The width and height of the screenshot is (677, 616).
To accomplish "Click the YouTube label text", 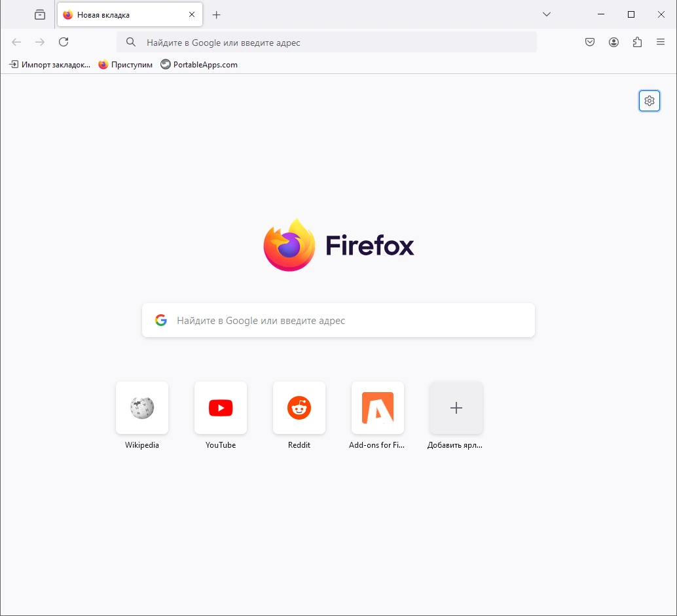I will click(x=221, y=445).
